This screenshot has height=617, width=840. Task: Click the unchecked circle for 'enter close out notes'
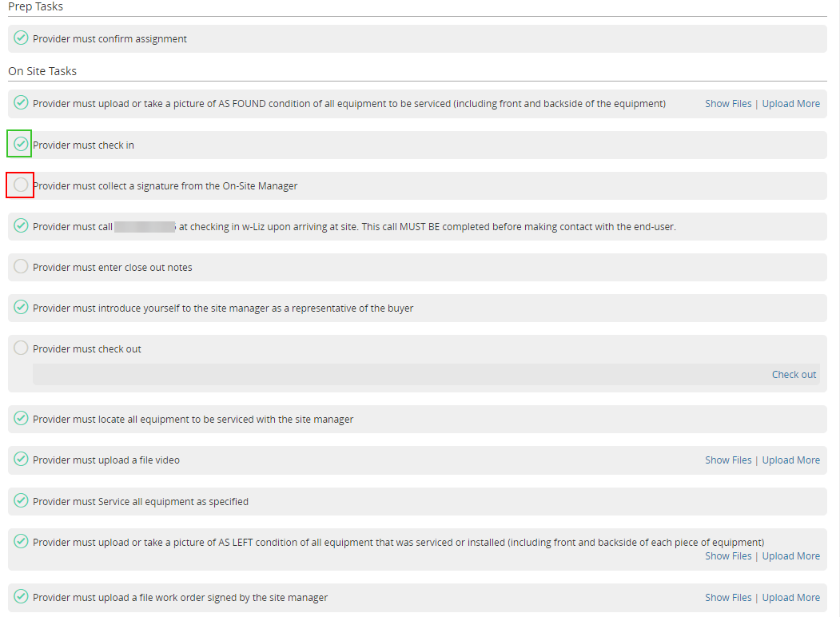[20, 266]
